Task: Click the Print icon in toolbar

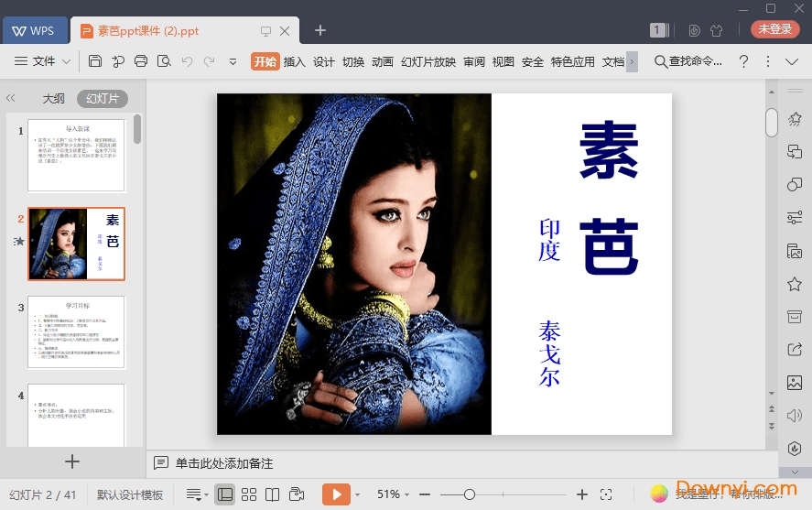Action: pos(141,61)
